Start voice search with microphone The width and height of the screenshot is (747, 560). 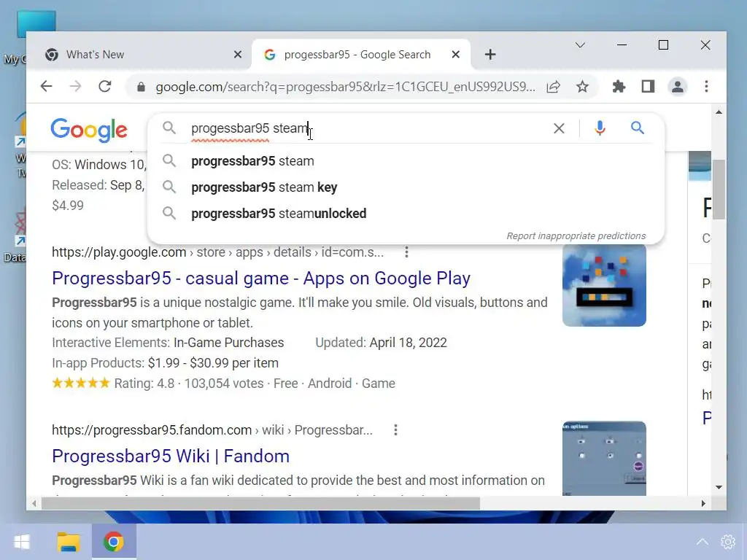point(600,128)
